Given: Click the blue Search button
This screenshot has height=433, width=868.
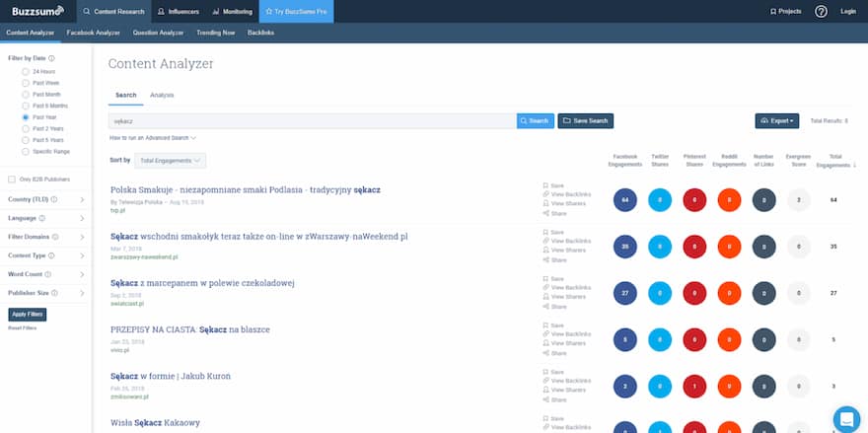Looking at the screenshot, I should [536, 120].
